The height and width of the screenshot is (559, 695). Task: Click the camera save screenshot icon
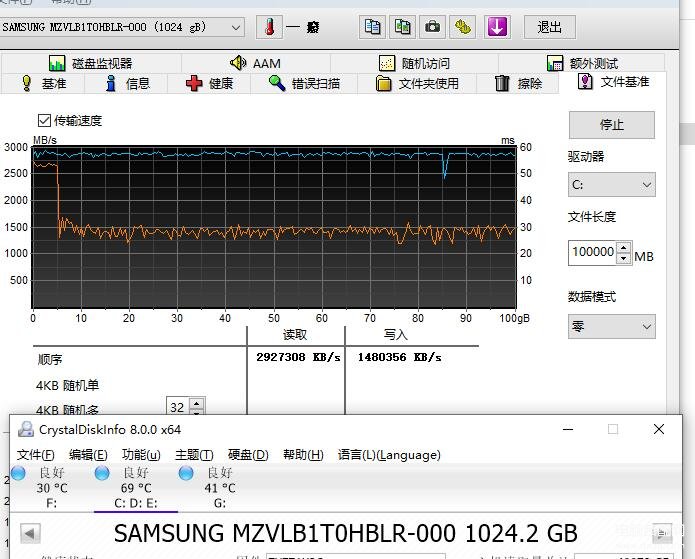(433, 27)
